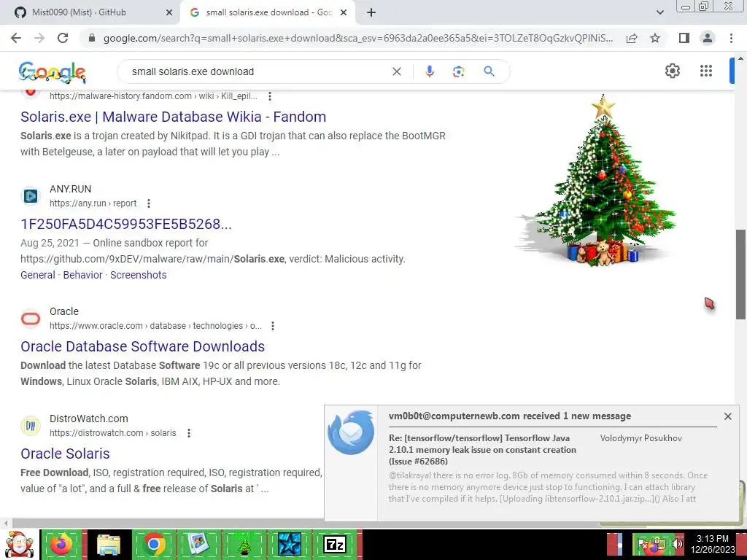Open the Chrome profile avatar menu
The height and width of the screenshot is (560, 747).
tap(708, 38)
